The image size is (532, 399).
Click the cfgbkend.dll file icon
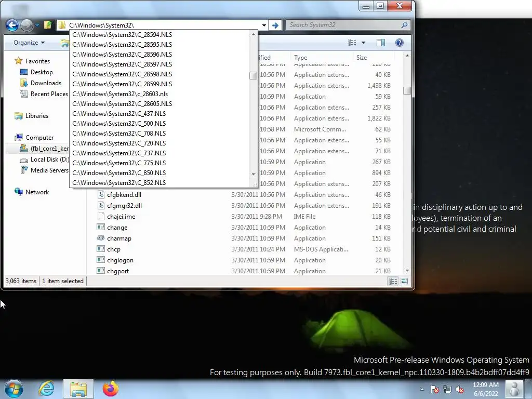click(101, 194)
